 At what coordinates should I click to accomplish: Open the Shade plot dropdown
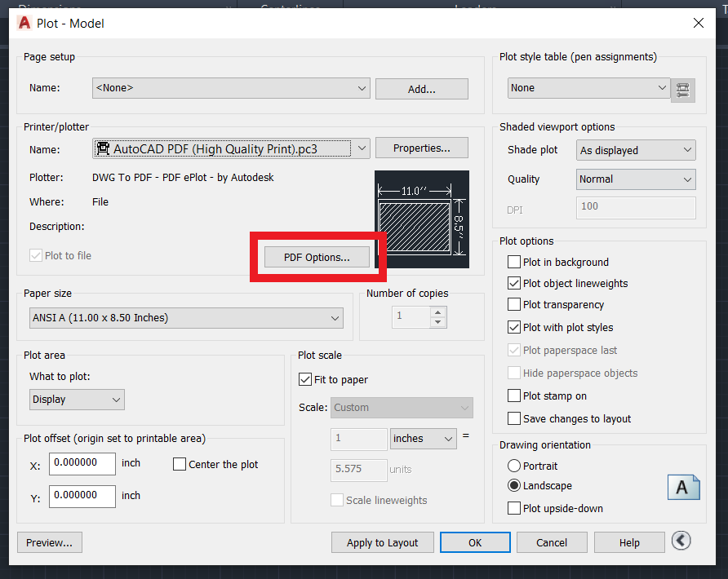pyautogui.click(x=636, y=150)
